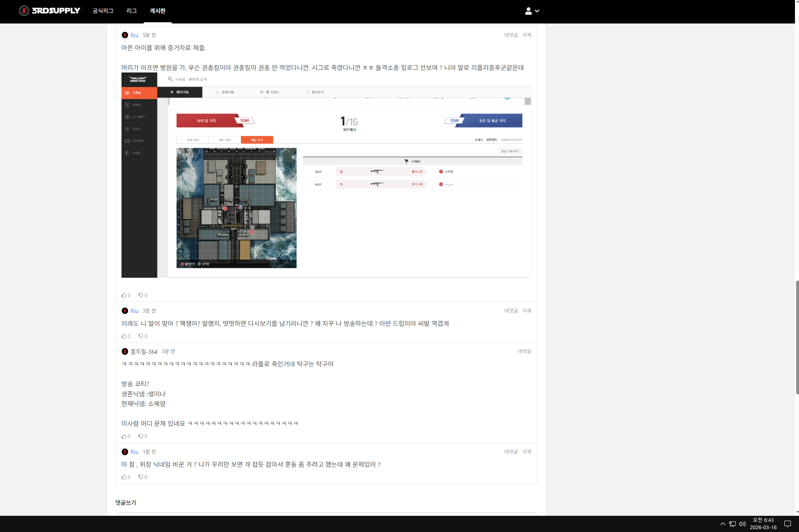The width and height of the screenshot is (799, 532).
Task: Thumbs-up Riu's 1분 전 comment
Action: click(124, 477)
